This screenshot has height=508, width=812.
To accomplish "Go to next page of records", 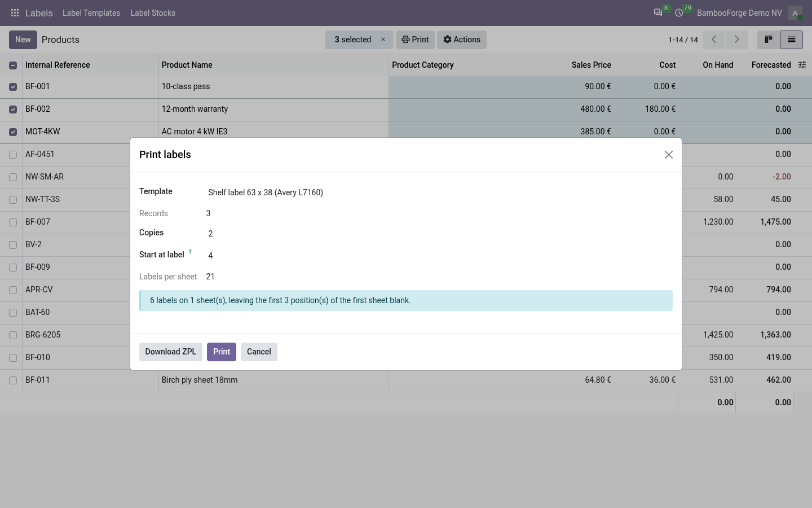I will tap(736, 40).
